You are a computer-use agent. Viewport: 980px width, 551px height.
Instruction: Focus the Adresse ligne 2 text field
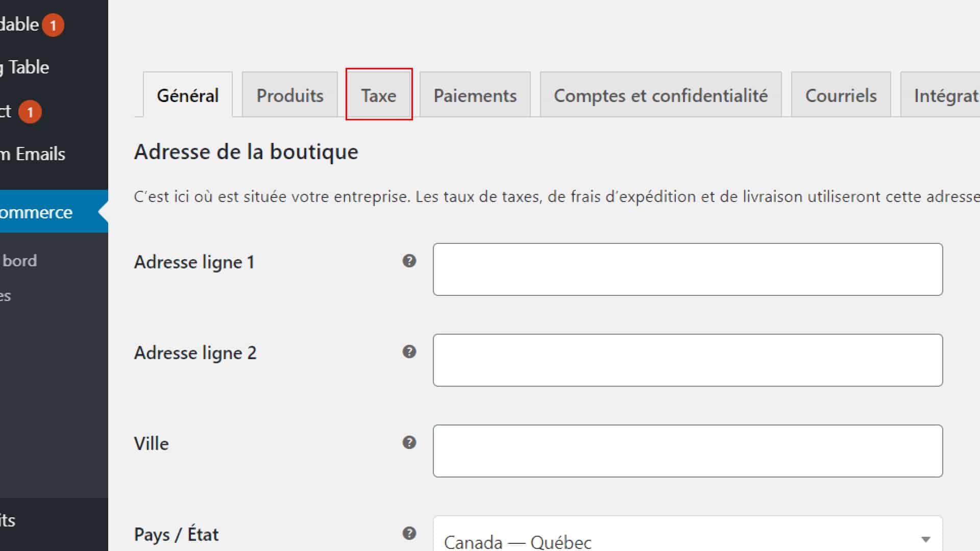point(688,360)
